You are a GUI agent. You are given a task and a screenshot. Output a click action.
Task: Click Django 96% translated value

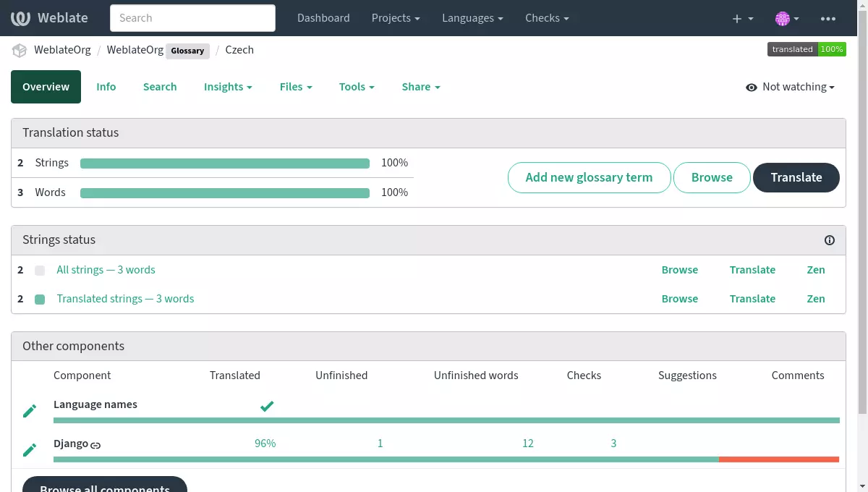tap(265, 444)
